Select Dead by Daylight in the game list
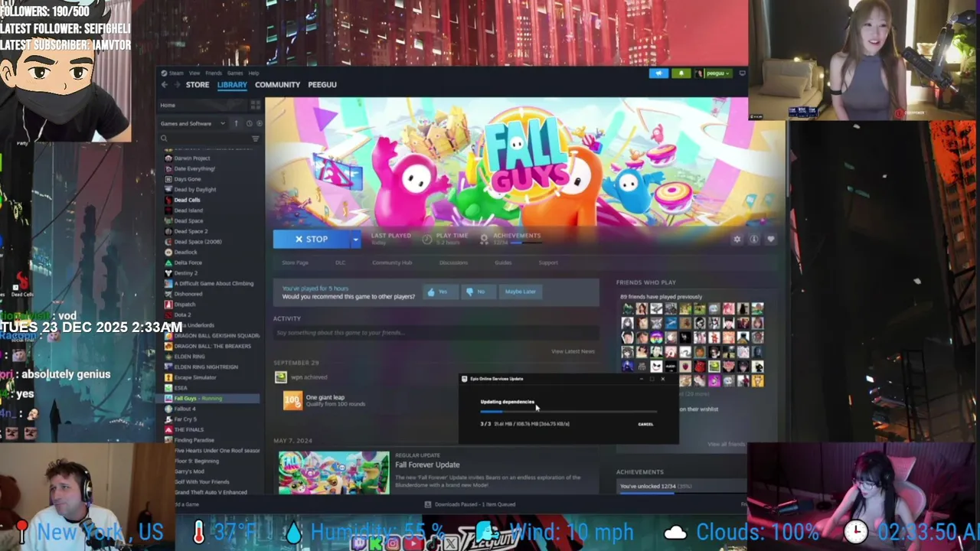The image size is (980, 551). (194, 189)
